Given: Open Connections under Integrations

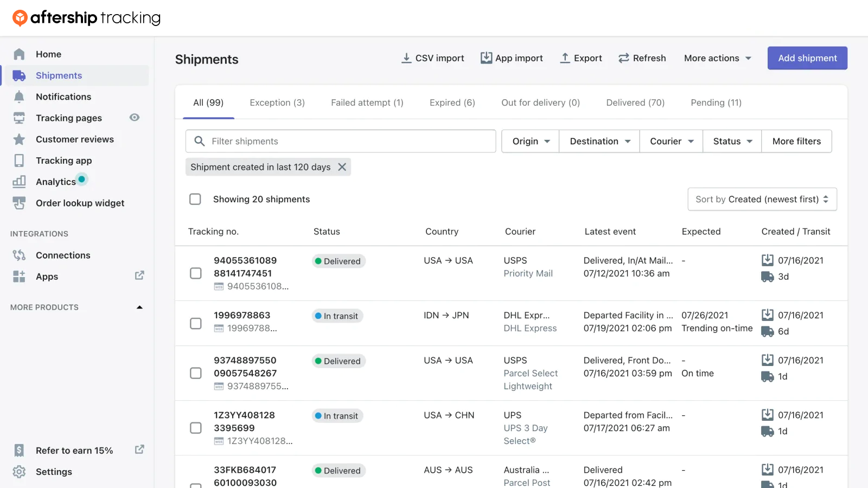Looking at the screenshot, I should point(62,255).
